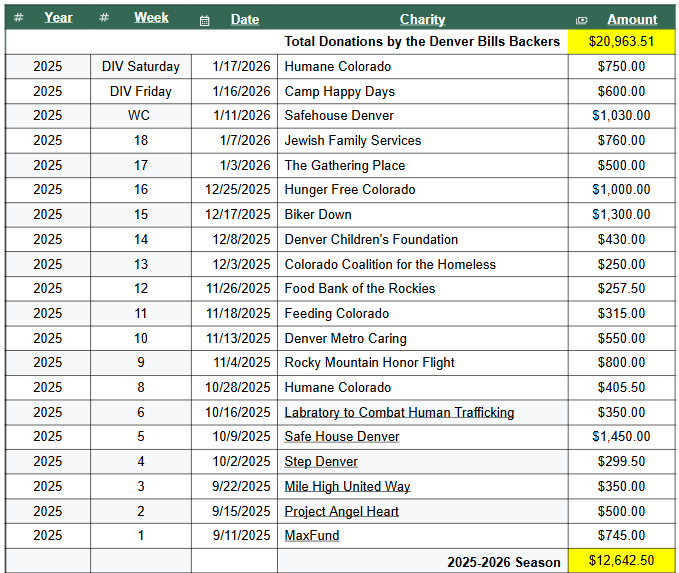Viewport: 679px width, 573px height.
Task: Click the 'Hunger Free Colorado' charity cell
Action: tap(423, 190)
